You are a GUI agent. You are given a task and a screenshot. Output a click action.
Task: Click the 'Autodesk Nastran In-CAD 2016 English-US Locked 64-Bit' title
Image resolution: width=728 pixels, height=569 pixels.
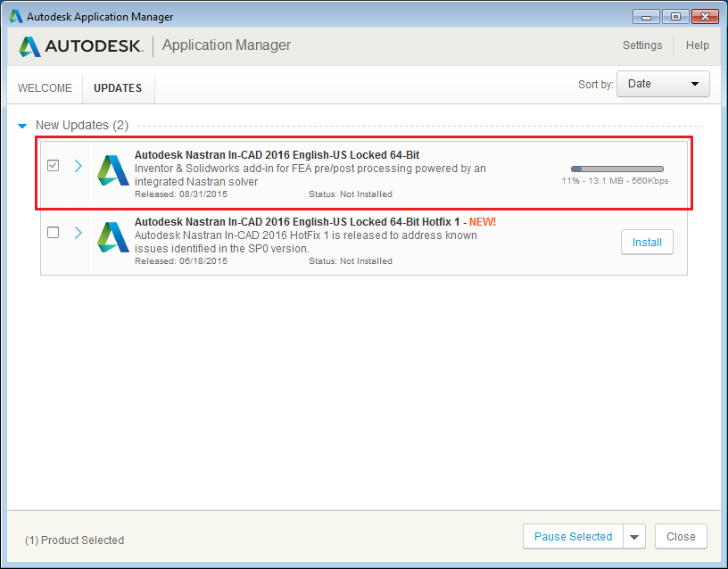tap(277, 155)
